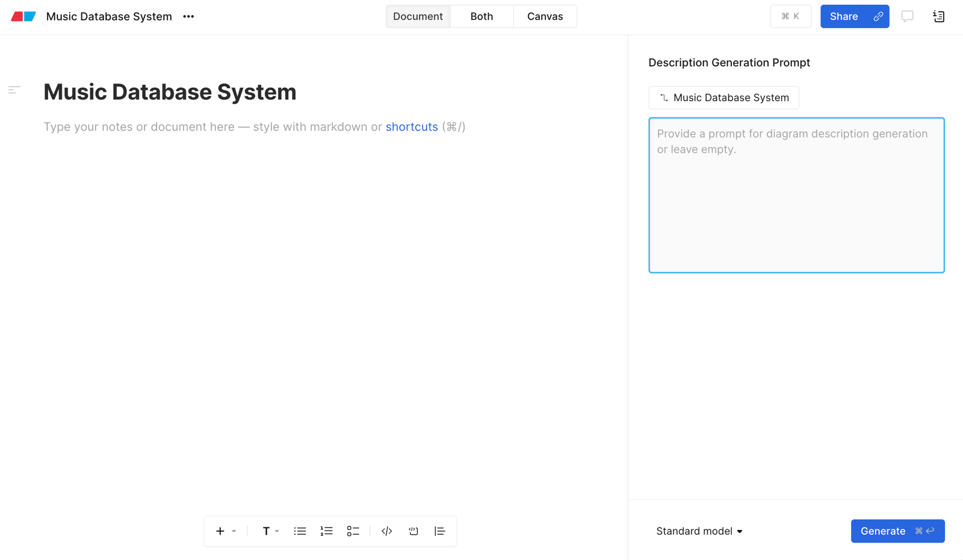Expand the plus insert dropdown arrow
Screen dimensions: 963x560
pos(234,531)
